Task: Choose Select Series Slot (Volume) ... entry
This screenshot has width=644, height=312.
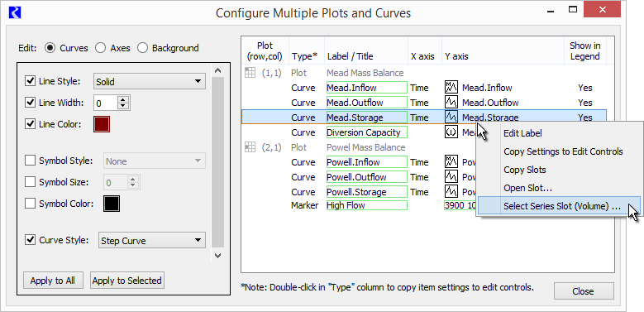Action: (559, 206)
